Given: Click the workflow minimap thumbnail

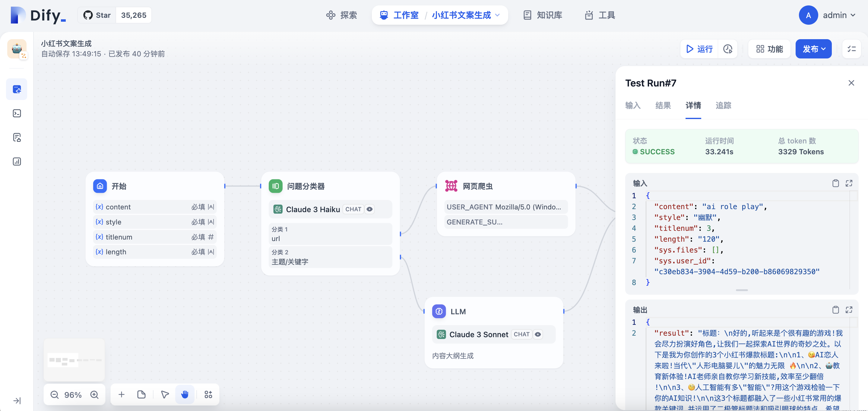Looking at the screenshot, I should [x=74, y=360].
